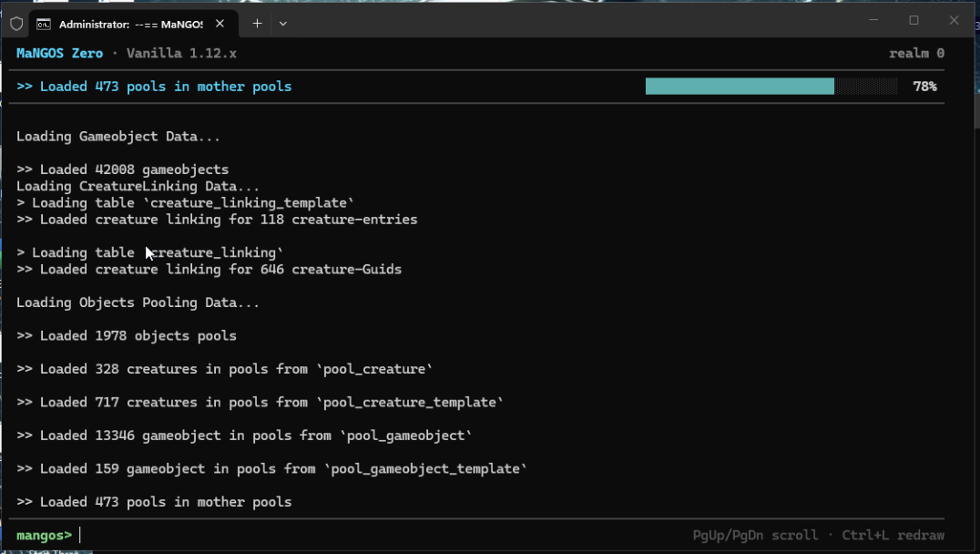
Task: Click the 717 creatures 'pool_creature_template' line
Action: click(260, 402)
